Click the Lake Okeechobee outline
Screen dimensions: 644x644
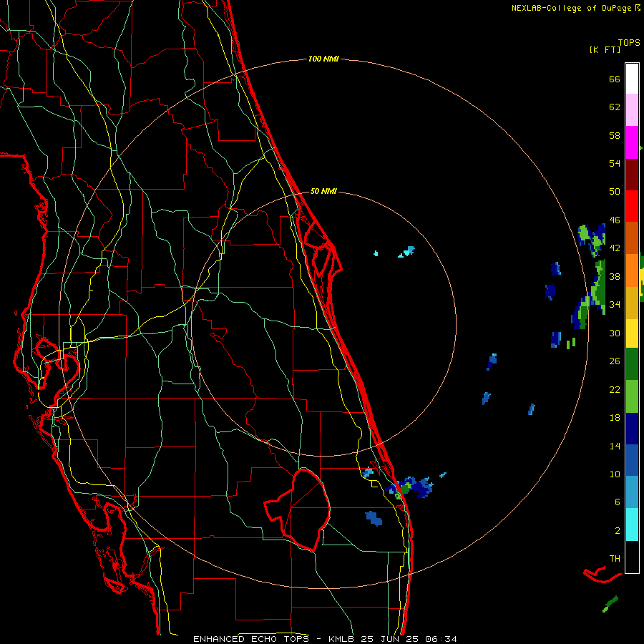(x=298, y=509)
